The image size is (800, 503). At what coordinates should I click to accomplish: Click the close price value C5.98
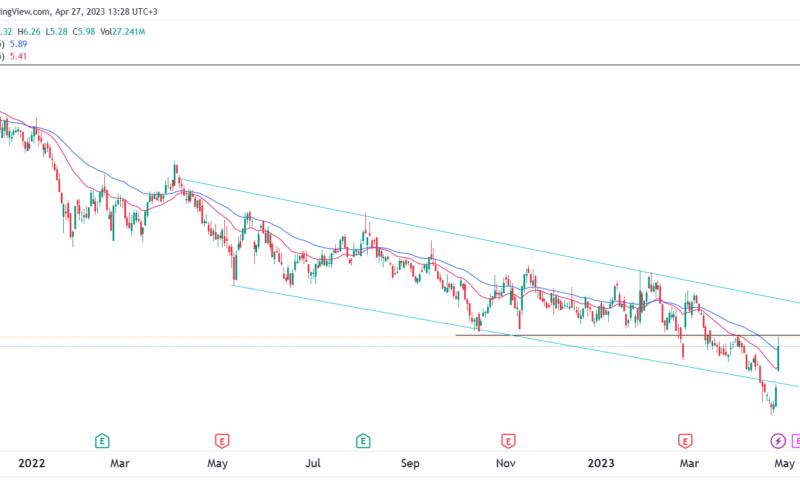[84, 32]
